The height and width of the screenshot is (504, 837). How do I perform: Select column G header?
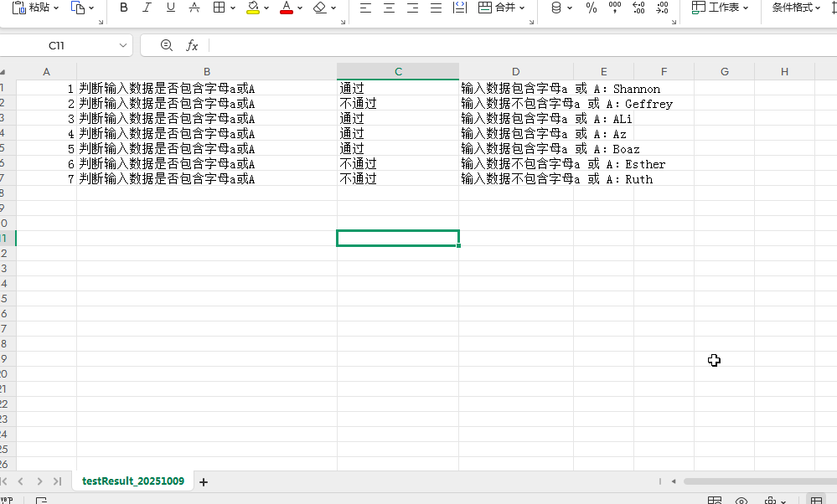[725, 71]
